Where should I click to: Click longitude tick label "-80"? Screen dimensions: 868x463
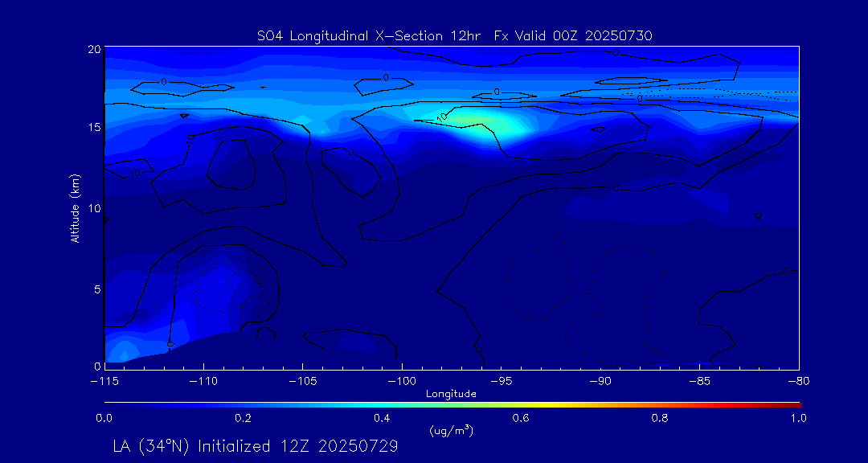[x=798, y=382]
